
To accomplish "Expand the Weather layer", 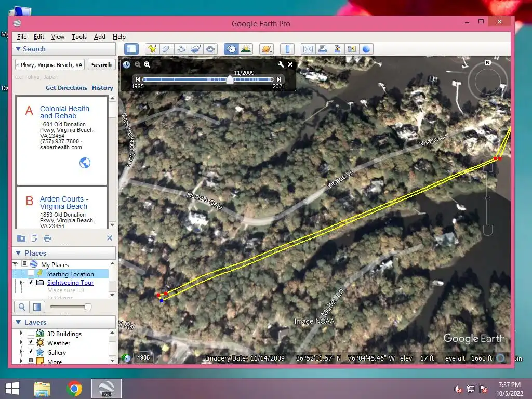I will click(x=21, y=342).
